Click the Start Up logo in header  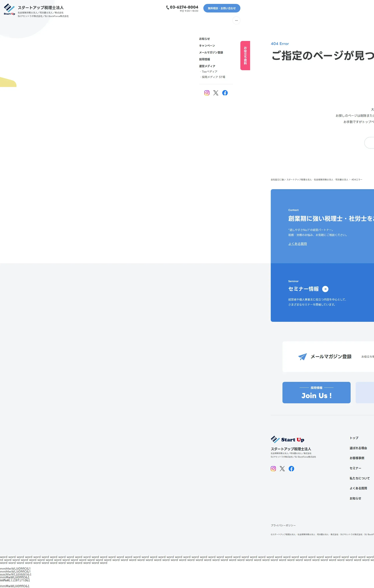coord(10,9)
